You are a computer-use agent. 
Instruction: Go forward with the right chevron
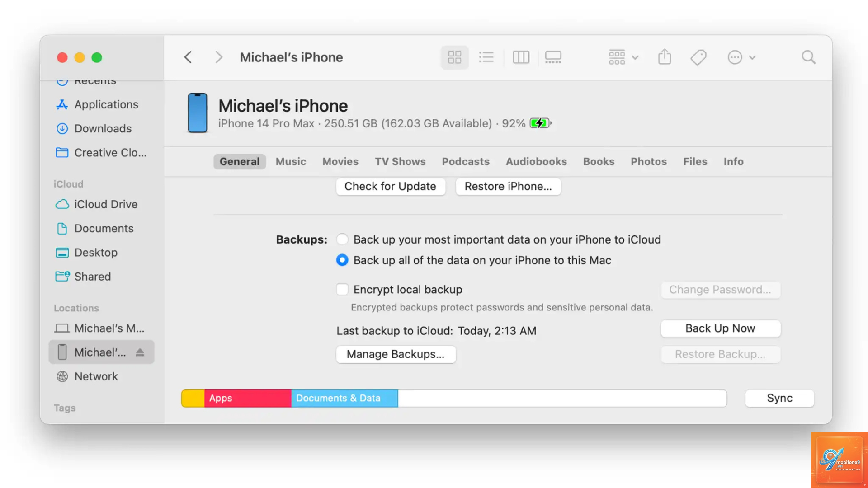click(219, 57)
